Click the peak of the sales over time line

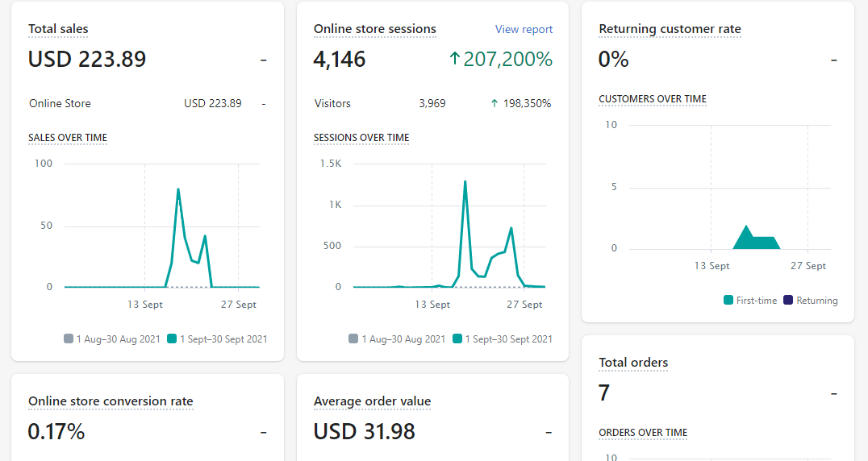pos(178,189)
